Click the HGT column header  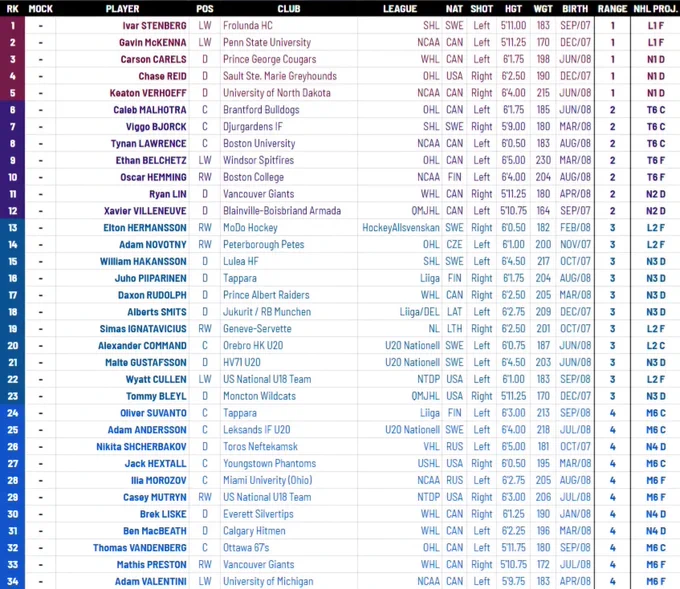(513, 9)
